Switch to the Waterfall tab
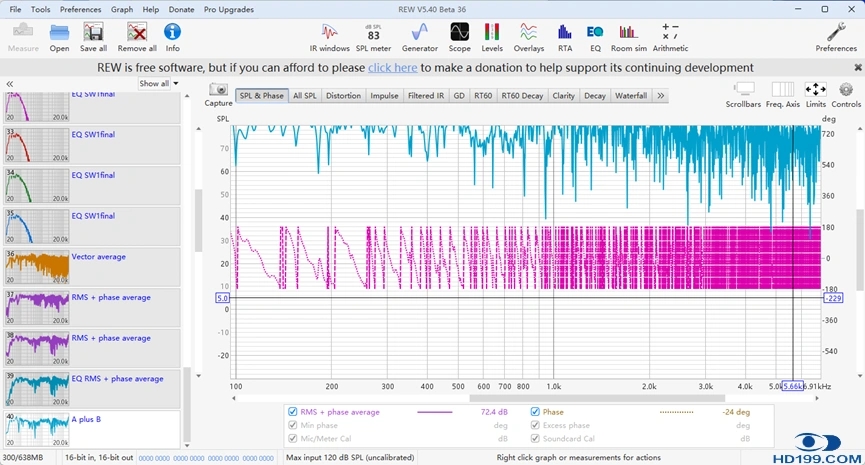The width and height of the screenshot is (865, 465). 631,95
